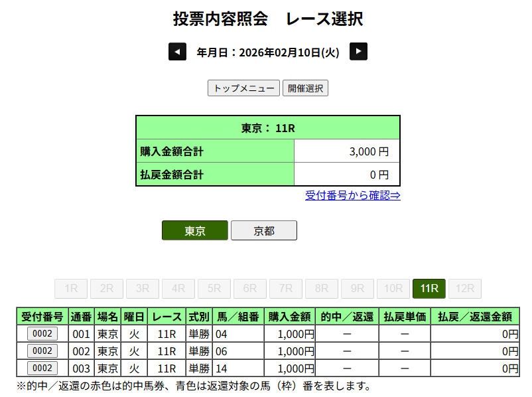
Task: Select the 11R race button
Action: pyautogui.click(x=429, y=289)
